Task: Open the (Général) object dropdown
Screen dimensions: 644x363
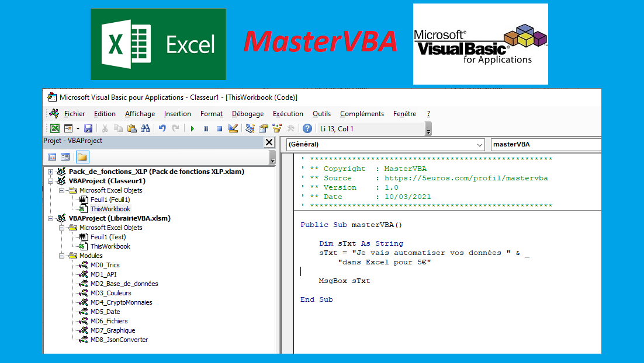Action: (479, 144)
